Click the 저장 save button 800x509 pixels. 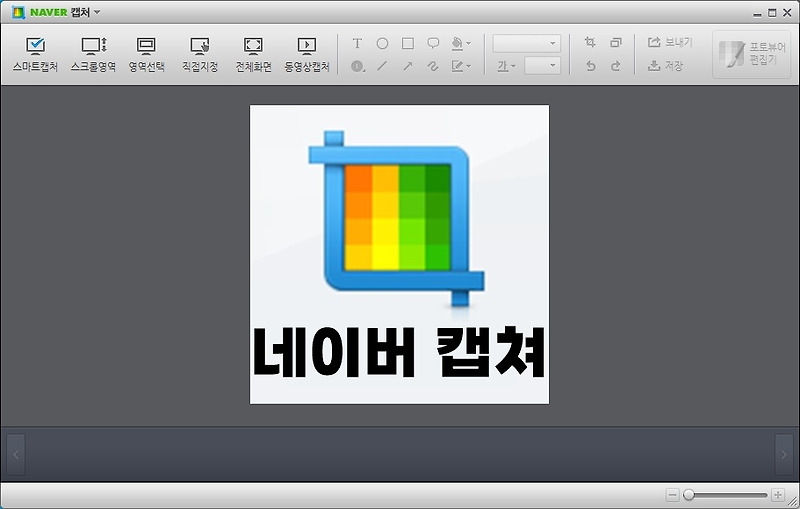point(665,65)
